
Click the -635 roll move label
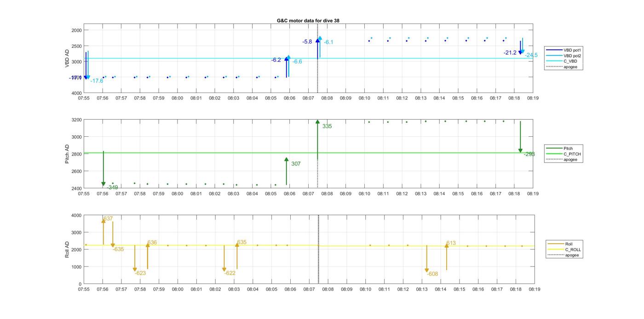click(118, 249)
